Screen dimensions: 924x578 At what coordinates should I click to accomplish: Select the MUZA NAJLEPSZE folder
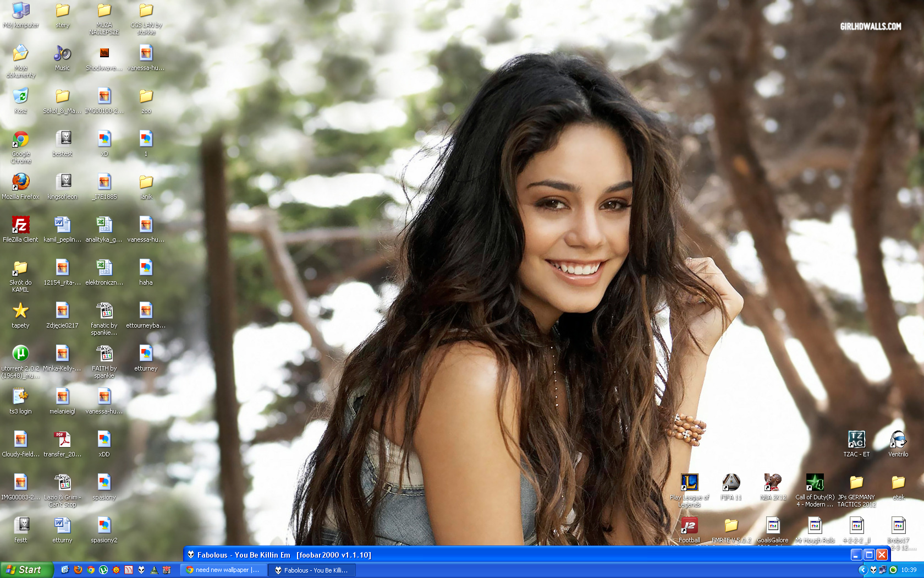pyautogui.click(x=104, y=12)
